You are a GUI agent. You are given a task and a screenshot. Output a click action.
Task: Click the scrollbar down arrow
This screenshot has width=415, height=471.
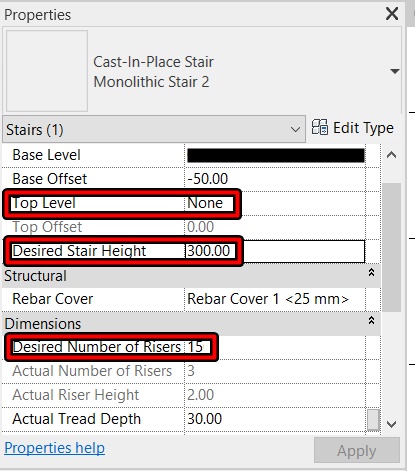(391, 424)
